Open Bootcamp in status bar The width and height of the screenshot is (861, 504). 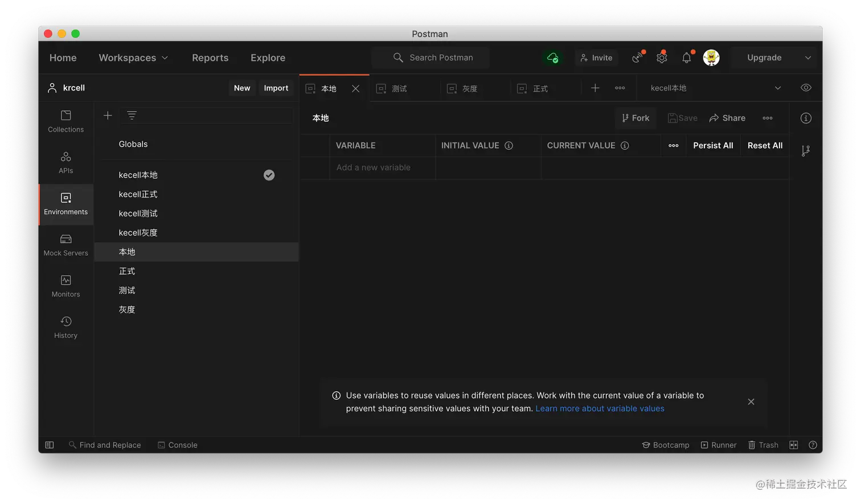coord(666,445)
